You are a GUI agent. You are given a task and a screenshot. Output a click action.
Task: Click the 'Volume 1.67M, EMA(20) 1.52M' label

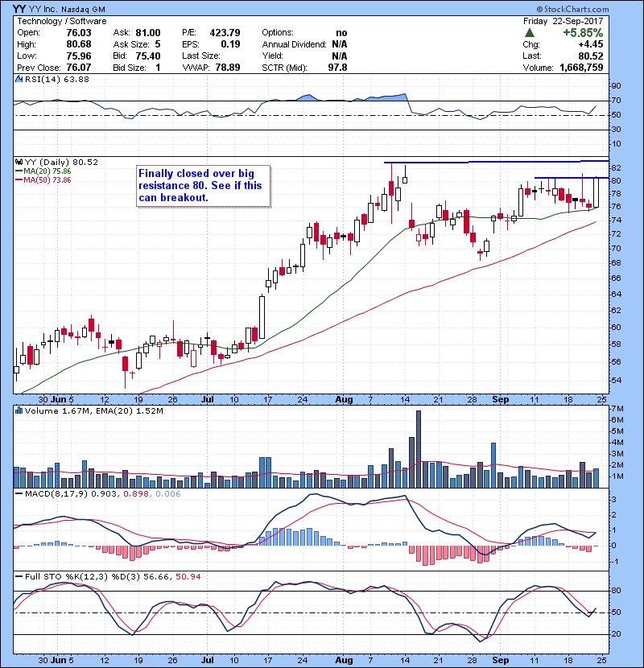point(93,410)
